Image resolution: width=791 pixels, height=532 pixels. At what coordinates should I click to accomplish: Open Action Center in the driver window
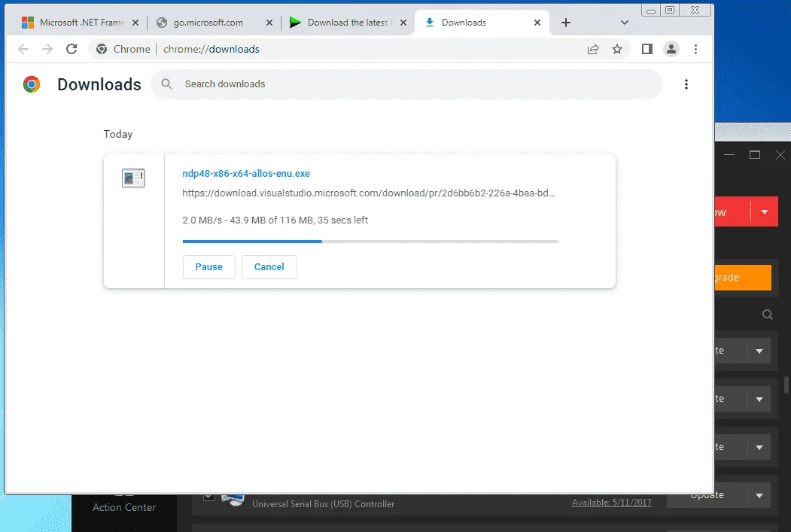[x=124, y=507]
